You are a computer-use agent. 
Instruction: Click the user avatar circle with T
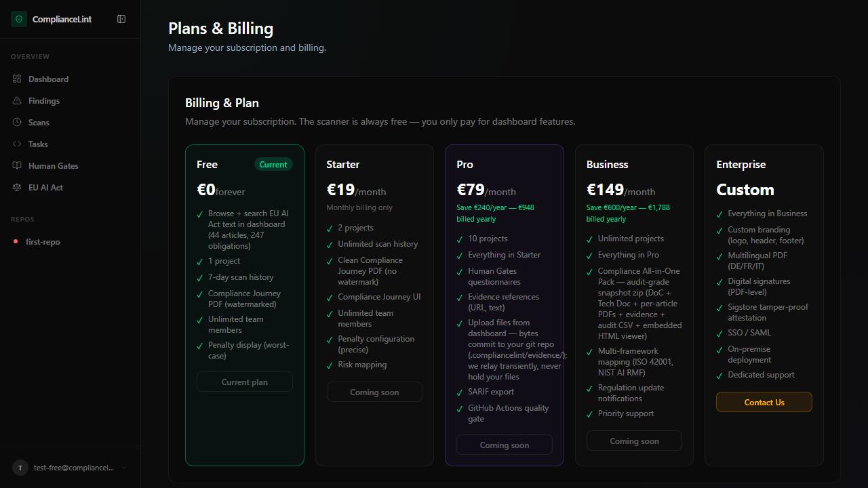click(x=20, y=468)
